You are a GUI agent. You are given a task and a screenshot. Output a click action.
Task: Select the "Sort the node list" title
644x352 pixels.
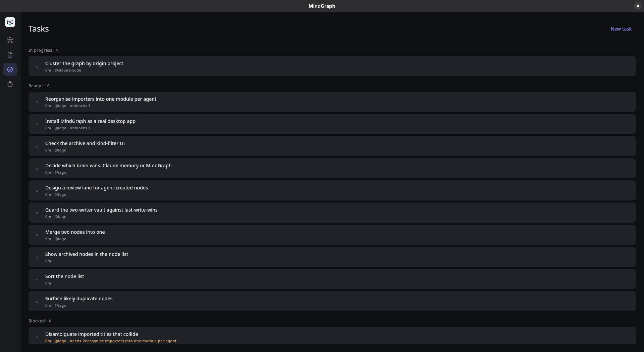(64, 276)
